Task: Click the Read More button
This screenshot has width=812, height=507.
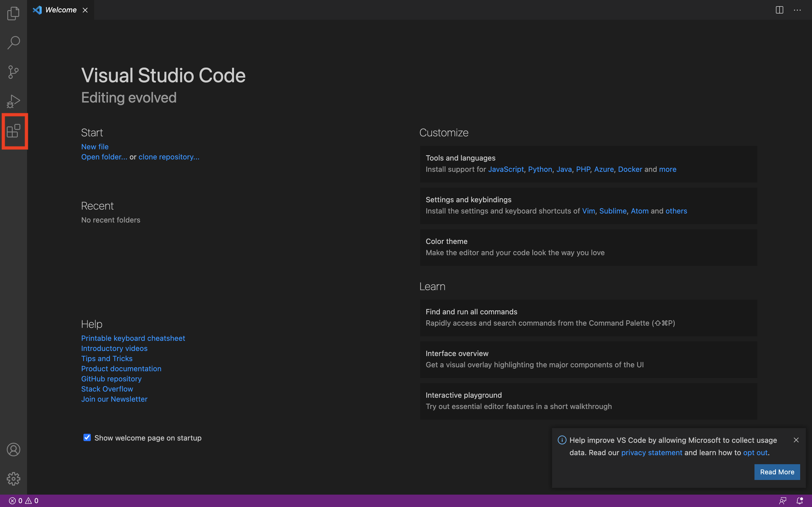Action: point(777,472)
